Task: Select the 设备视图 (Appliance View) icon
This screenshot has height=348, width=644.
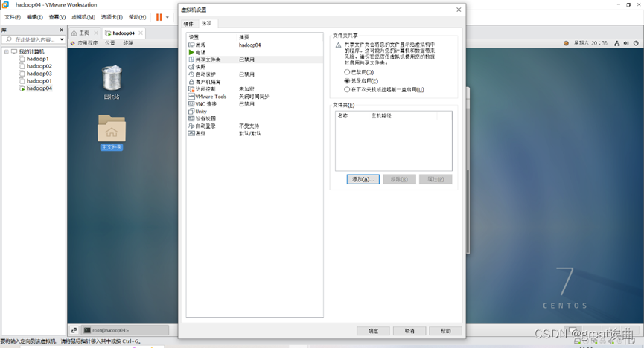Action: [x=191, y=118]
